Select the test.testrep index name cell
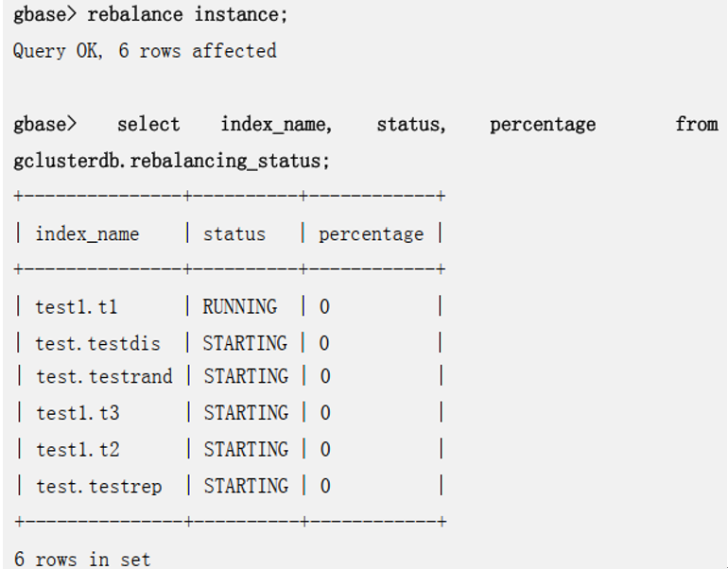This screenshot has height=569, width=728. point(98,487)
